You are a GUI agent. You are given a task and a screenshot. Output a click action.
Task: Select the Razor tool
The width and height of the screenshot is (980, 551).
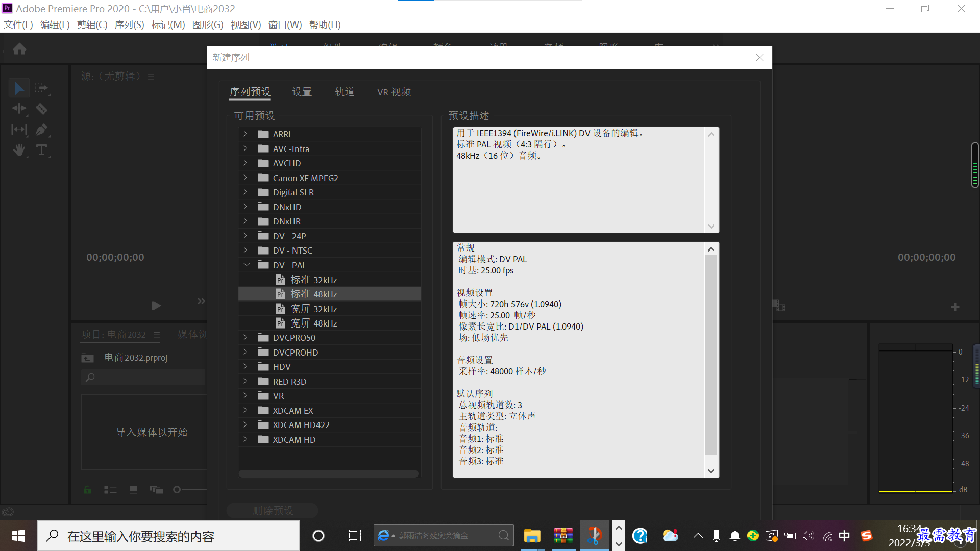[x=41, y=109]
